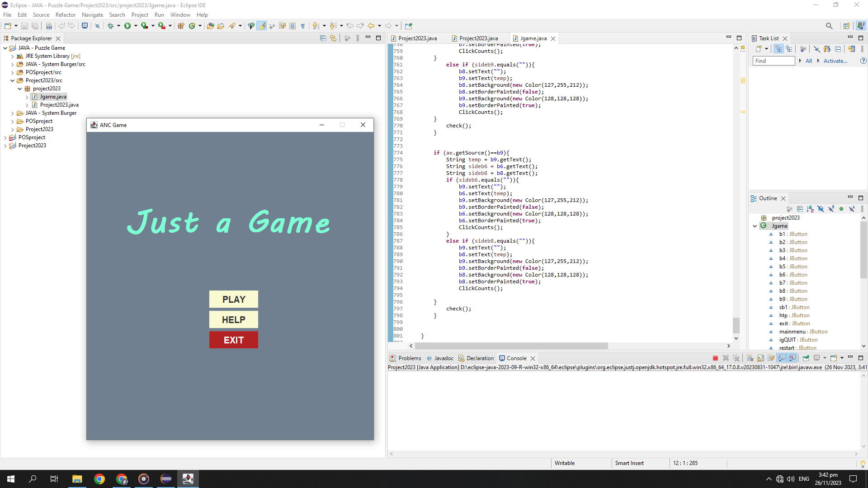The height and width of the screenshot is (488, 868).
Task: Open the New Console View dropdown arrow
Action: coord(842,358)
